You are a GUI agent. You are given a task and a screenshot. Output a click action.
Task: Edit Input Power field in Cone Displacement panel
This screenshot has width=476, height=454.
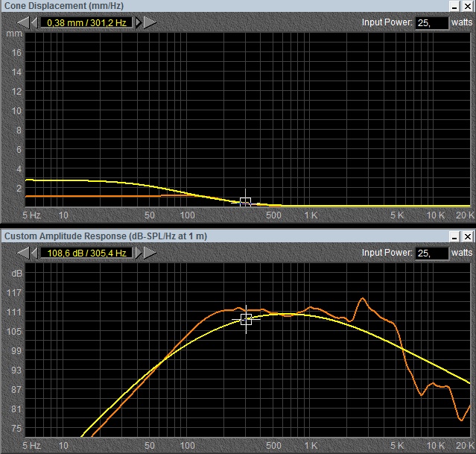coord(432,23)
